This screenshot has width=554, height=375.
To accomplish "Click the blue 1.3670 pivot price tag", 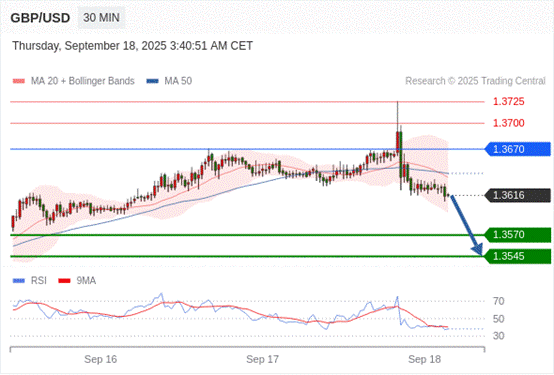I will (518, 149).
